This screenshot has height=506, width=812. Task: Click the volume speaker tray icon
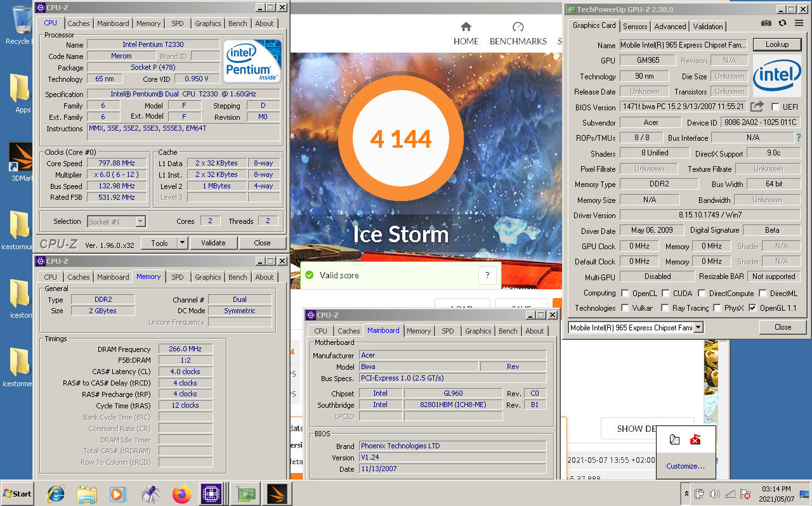tap(715, 494)
